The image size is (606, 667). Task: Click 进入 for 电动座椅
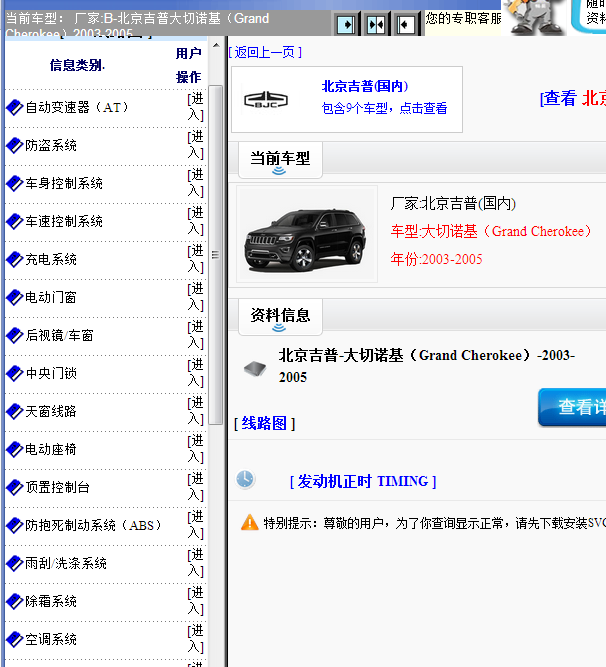tap(196, 449)
